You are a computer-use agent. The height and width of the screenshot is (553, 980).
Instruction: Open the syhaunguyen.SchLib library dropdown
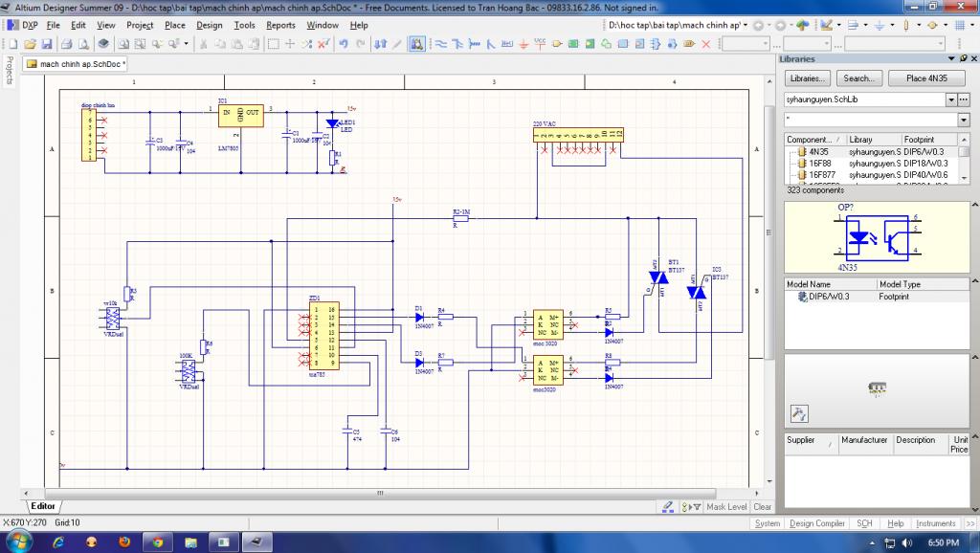pos(951,100)
